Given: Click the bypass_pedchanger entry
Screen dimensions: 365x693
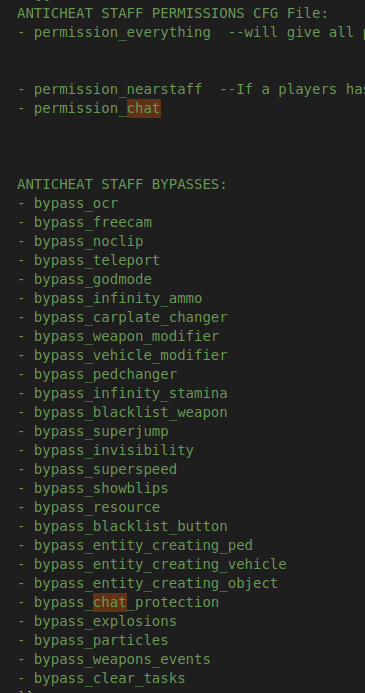Looking at the screenshot, I should pyautogui.click(x=106, y=374).
